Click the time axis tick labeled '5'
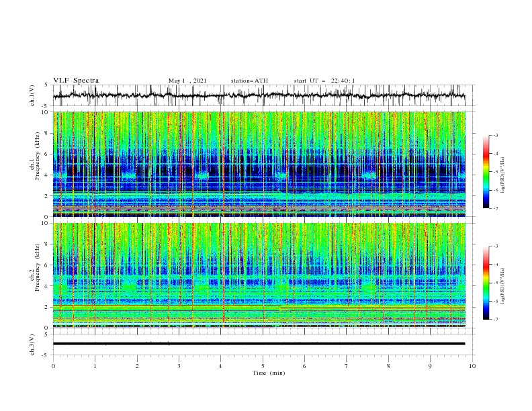This screenshot has height=411, width=532. (263, 366)
